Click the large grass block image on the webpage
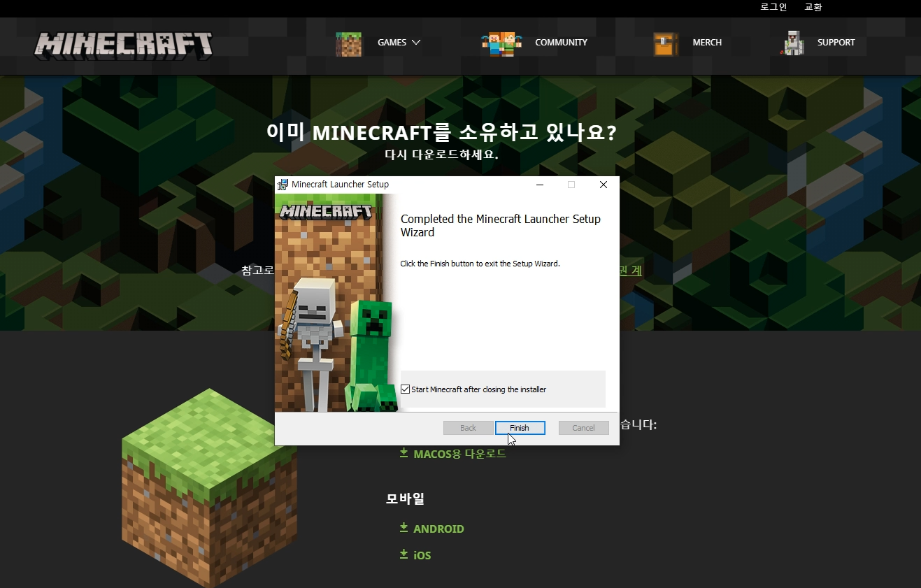The width and height of the screenshot is (921, 588). (210, 488)
